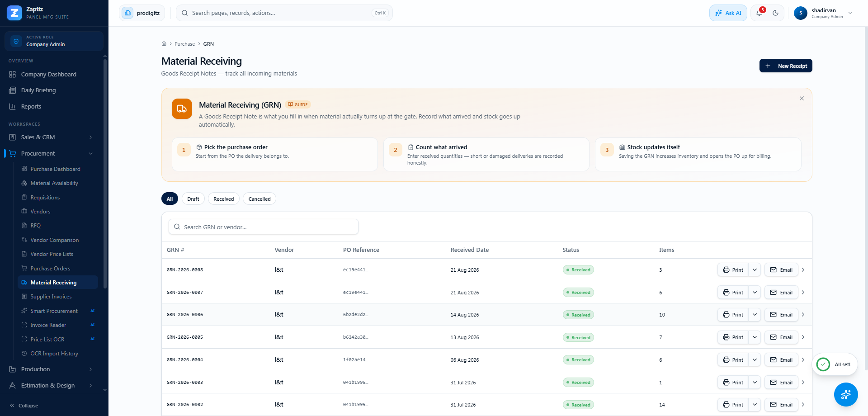Dismiss the Material Receiving guide banner
Viewport: 868px width, 416px height.
(x=802, y=99)
